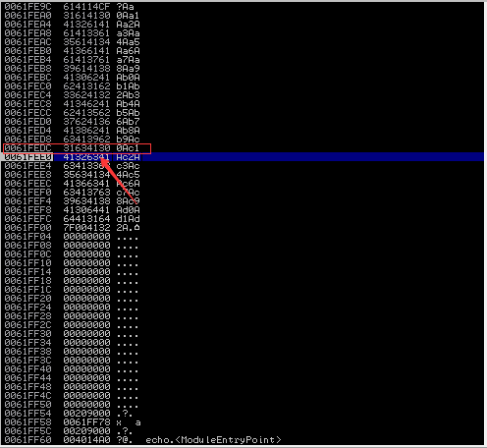Select row with address 0061FEBC

pyautogui.click(x=243, y=78)
